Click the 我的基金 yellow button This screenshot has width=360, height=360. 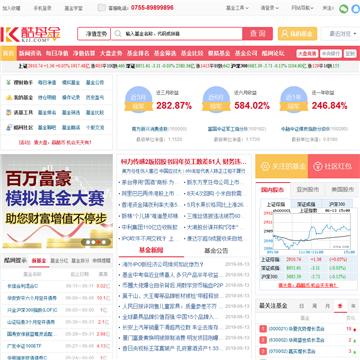point(297,34)
